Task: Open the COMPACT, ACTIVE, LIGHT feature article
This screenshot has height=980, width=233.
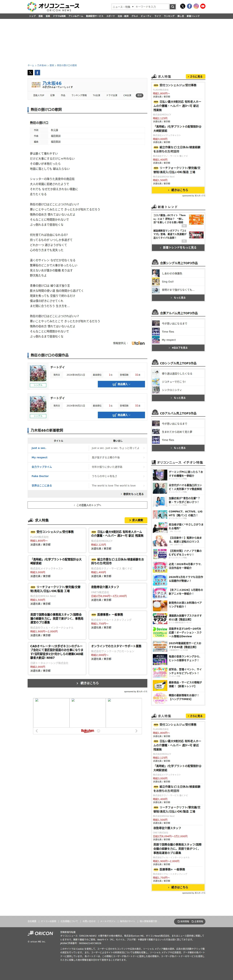Action: click(178, 514)
